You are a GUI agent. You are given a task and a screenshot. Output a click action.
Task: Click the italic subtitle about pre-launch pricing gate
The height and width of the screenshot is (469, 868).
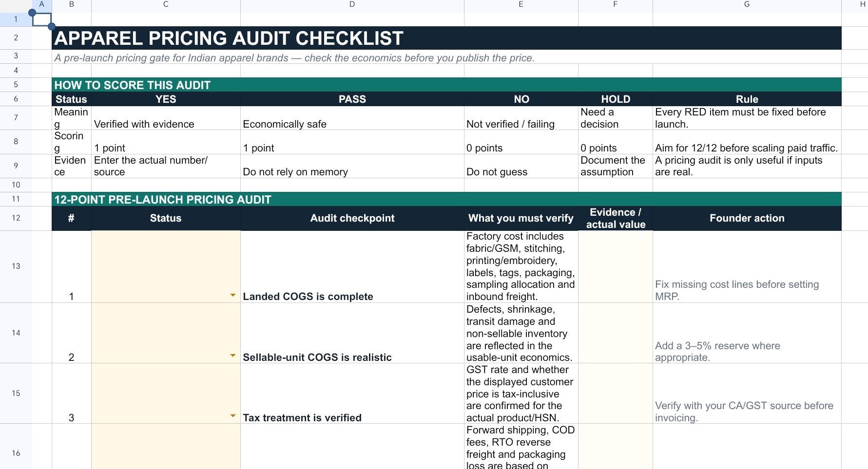click(x=446, y=57)
